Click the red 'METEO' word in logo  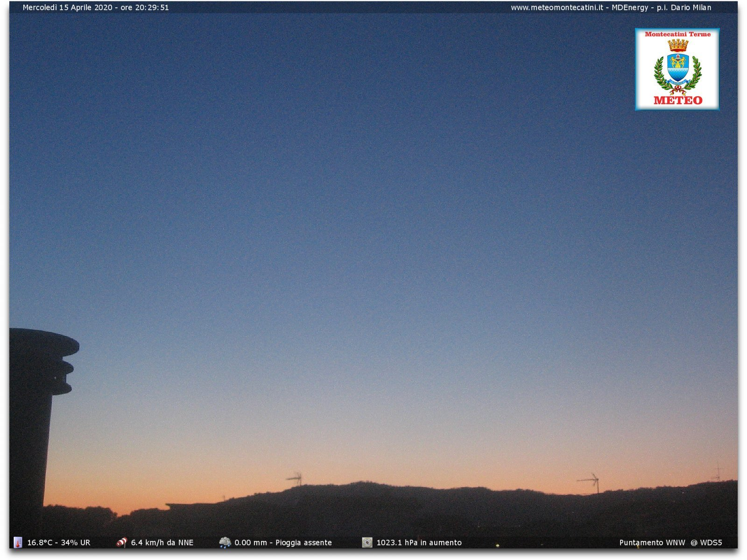(x=678, y=100)
